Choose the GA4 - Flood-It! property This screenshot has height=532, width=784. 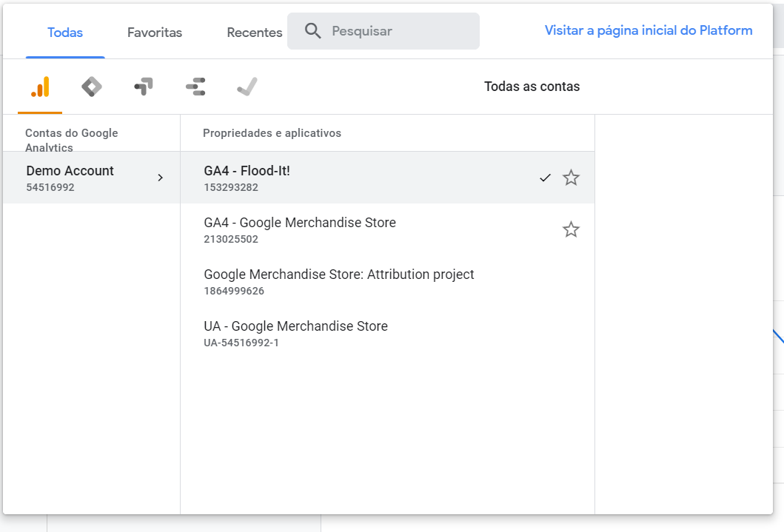click(387, 178)
